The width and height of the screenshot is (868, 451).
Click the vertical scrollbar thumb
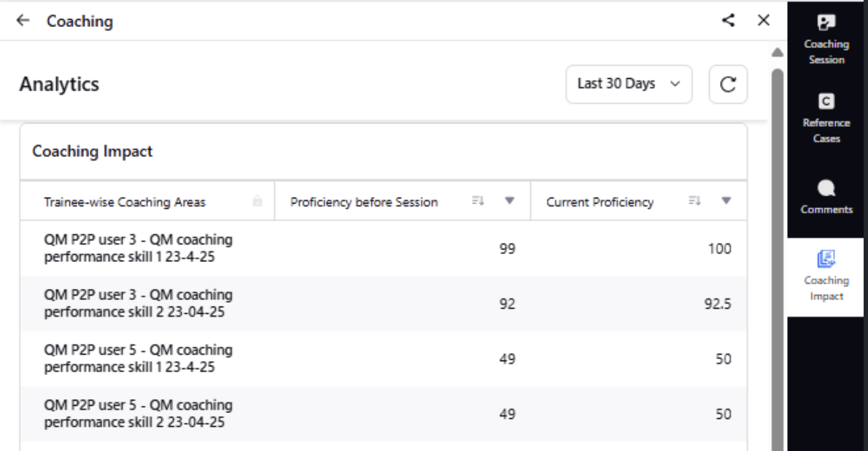[x=778, y=259]
